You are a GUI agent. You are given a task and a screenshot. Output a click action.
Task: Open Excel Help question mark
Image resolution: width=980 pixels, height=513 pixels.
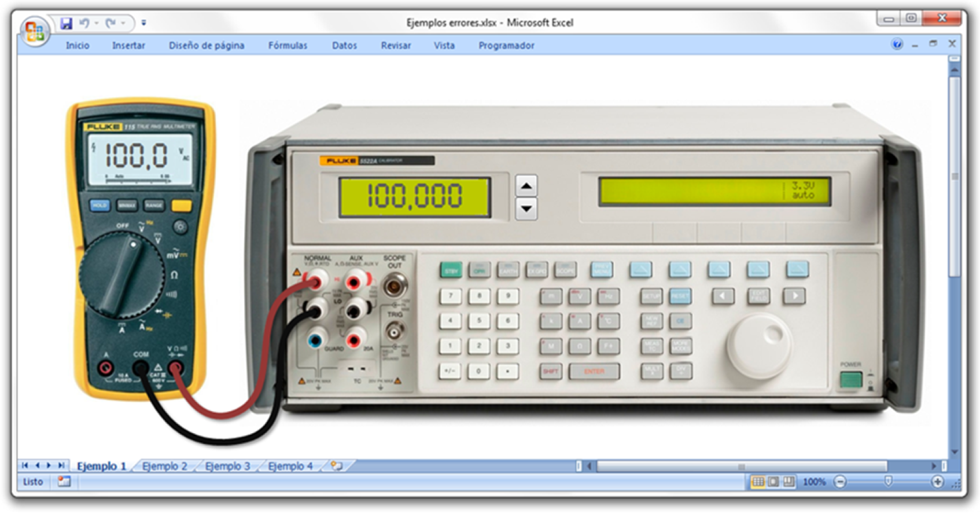point(897,44)
